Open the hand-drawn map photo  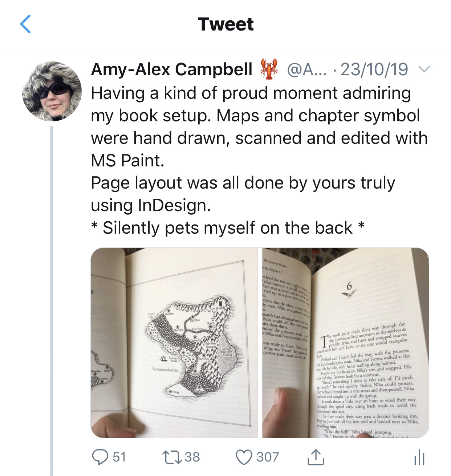point(174,343)
